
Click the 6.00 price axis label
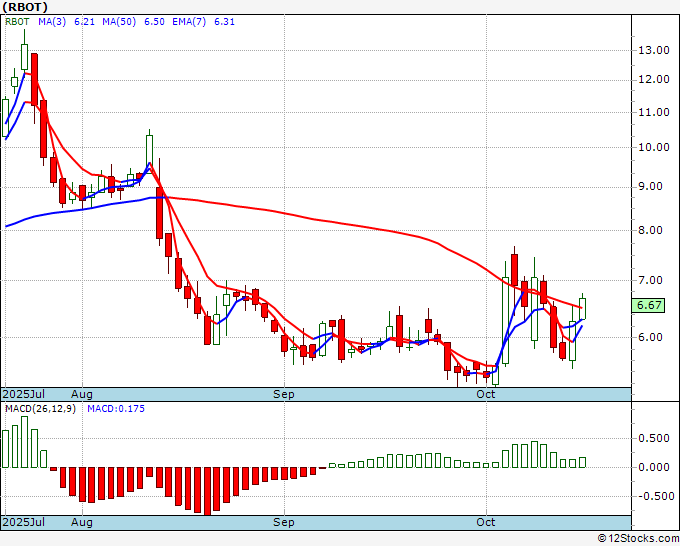(x=651, y=337)
